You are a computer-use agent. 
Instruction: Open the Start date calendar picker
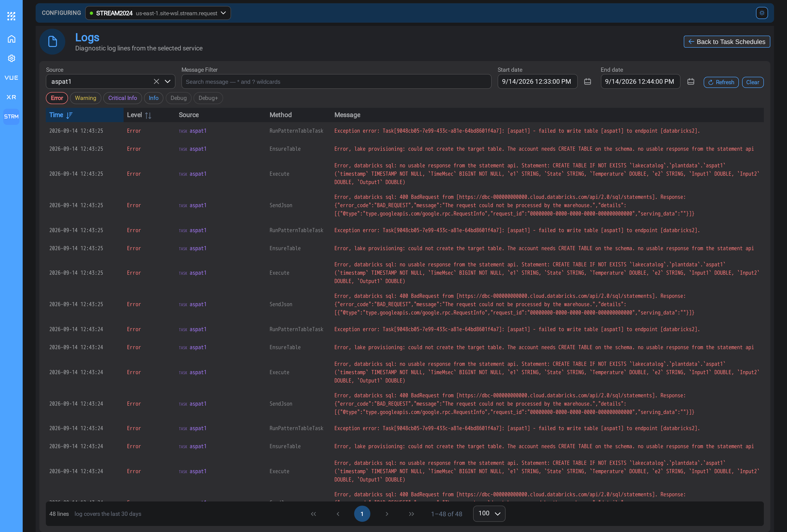click(x=587, y=82)
